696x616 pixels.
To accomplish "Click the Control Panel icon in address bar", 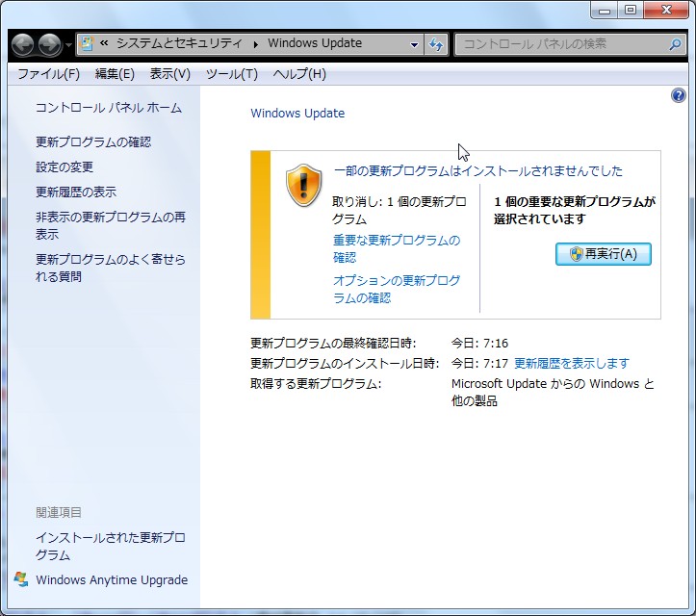I will (87, 43).
